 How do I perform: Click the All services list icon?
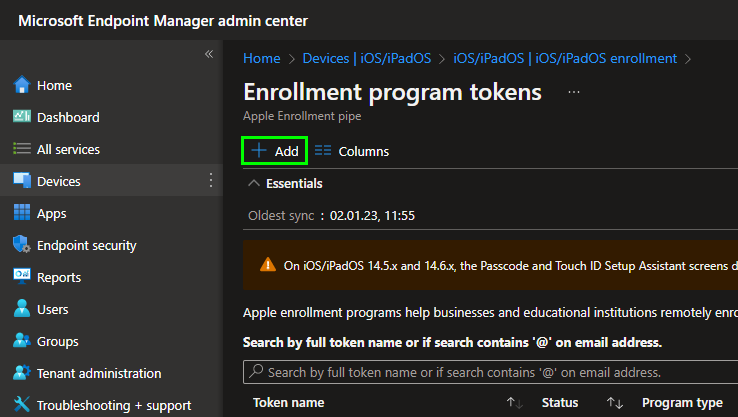pos(22,150)
